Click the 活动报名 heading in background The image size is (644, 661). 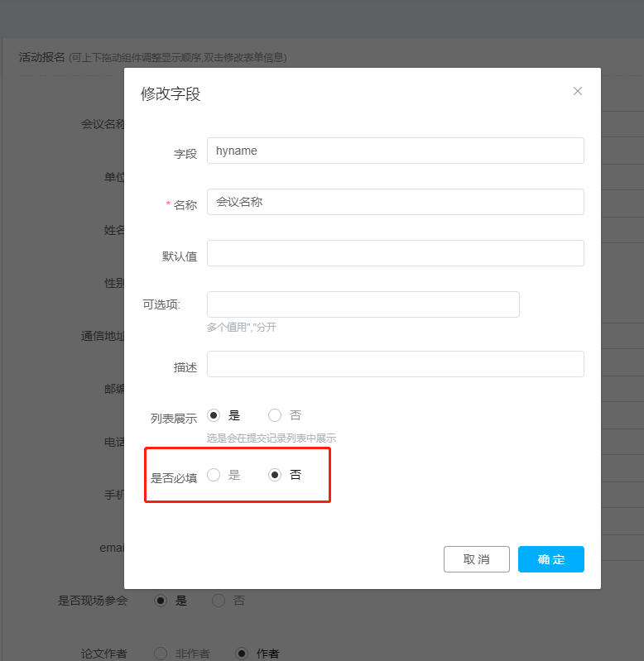click(x=41, y=57)
